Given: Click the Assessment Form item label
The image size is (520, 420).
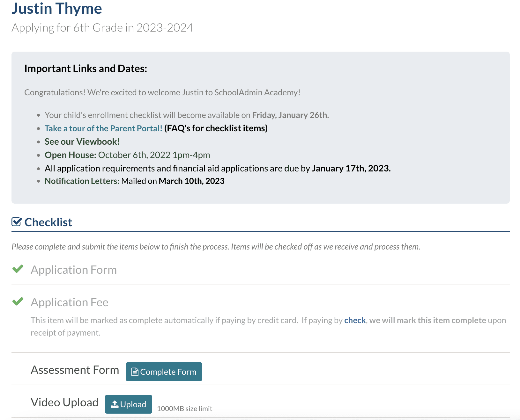Looking at the screenshot, I should click(x=75, y=370).
